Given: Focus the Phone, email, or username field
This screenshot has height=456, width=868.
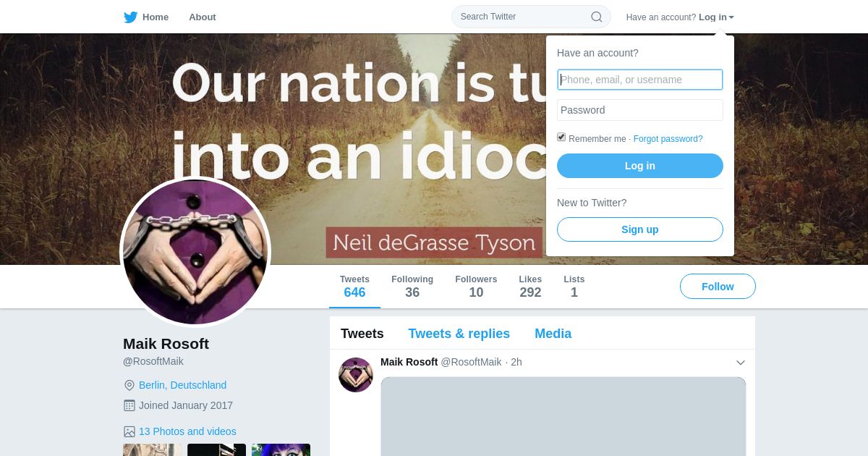Looking at the screenshot, I should click(640, 80).
